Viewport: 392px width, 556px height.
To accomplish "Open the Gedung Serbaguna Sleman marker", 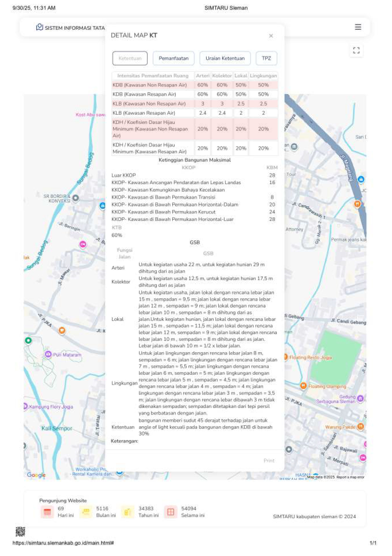I will [360, 398].
